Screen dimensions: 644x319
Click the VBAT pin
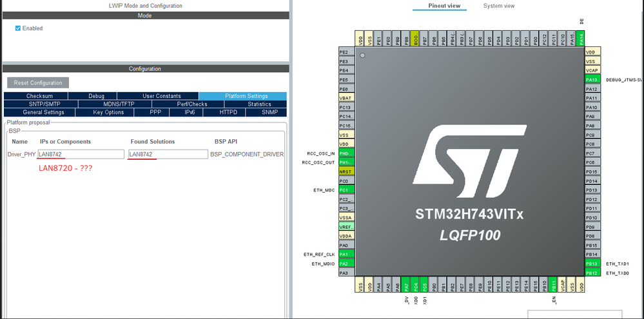[346, 98]
